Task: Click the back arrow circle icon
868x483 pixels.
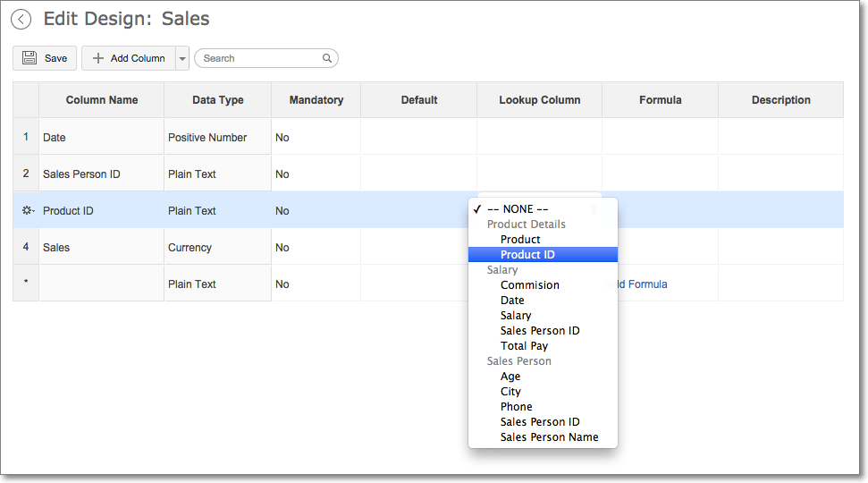Action: click(x=21, y=20)
